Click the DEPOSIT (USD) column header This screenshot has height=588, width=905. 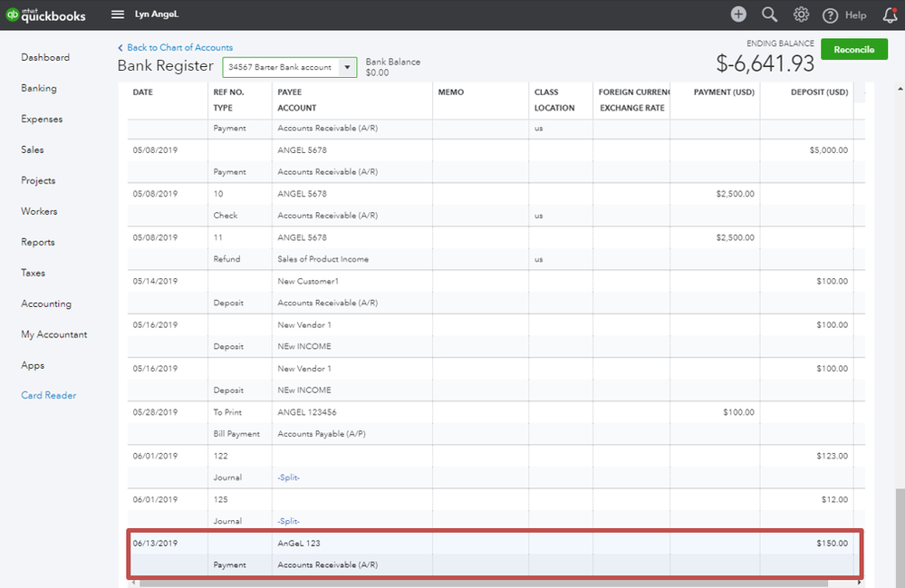820,92
